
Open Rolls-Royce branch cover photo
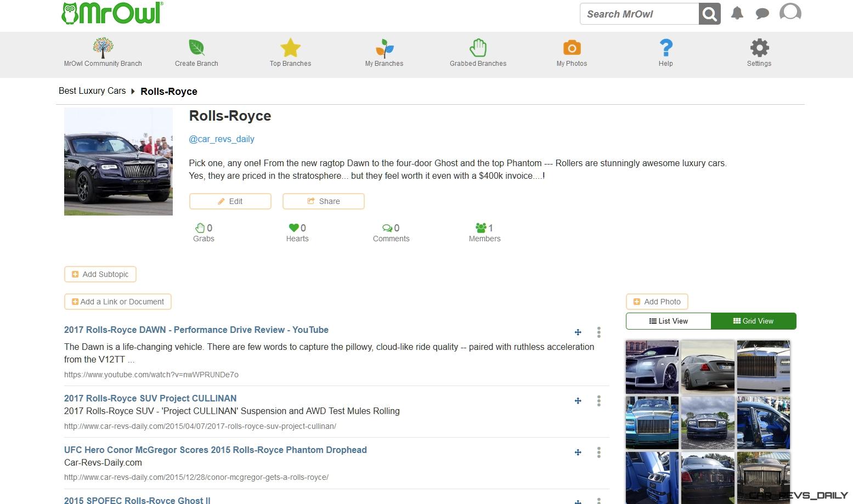tap(118, 162)
